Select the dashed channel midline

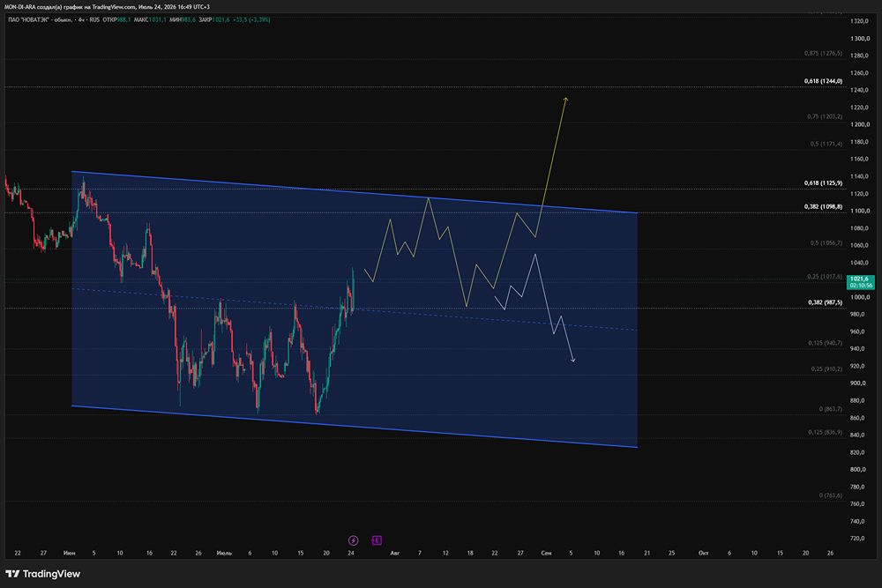pos(355,309)
